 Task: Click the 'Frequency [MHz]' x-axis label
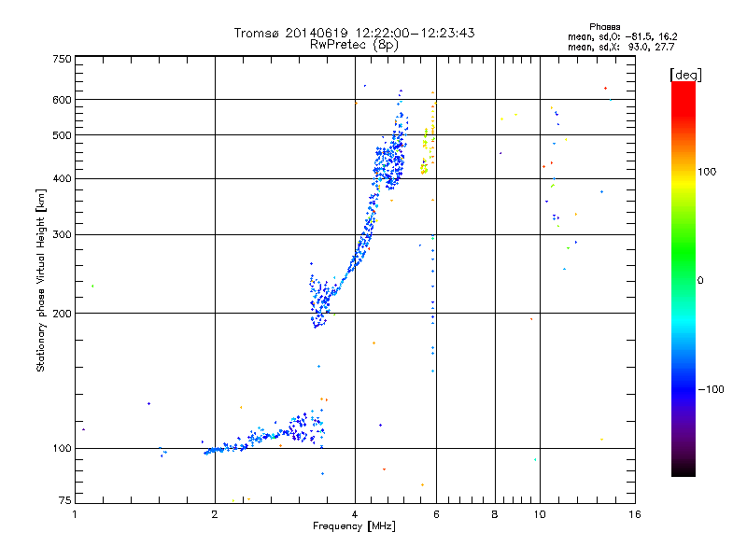click(x=354, y=526)
